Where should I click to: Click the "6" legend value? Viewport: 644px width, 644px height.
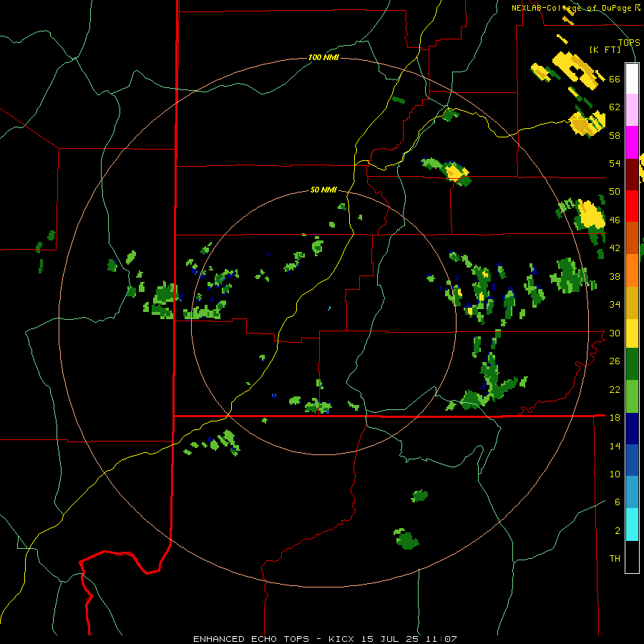click(x=618, y=502)
